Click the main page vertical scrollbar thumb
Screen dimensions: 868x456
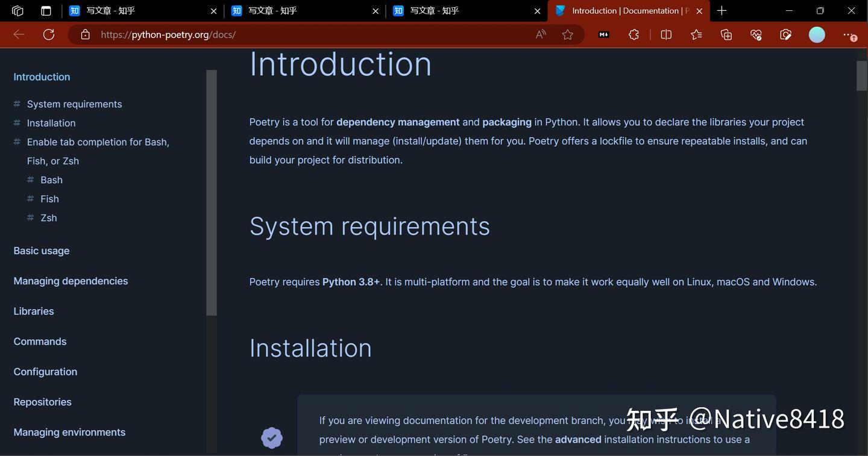(x=862, y=75)
